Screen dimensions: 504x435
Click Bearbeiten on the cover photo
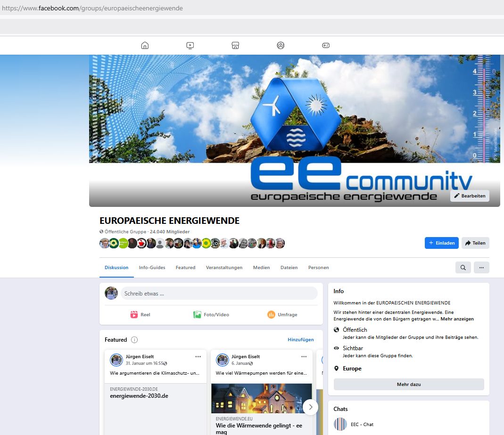click(470, 196)
